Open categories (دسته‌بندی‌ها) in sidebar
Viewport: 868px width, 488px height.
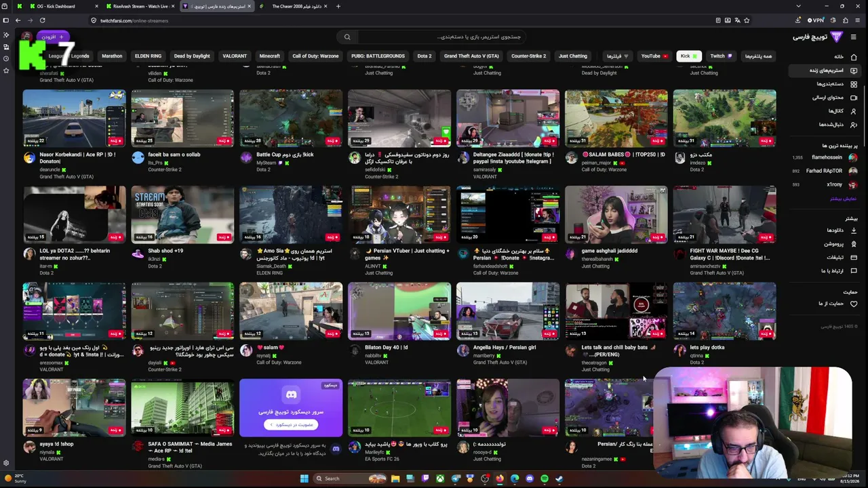(x=837, y=84)
